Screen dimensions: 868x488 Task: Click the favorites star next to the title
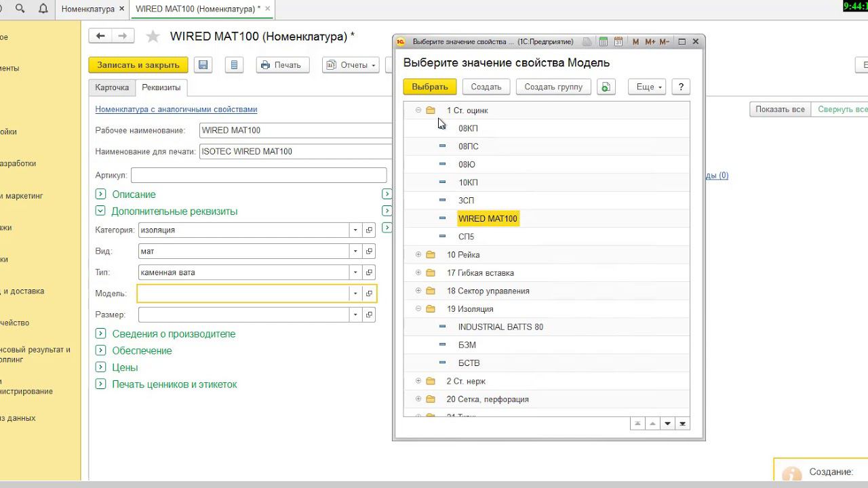click(153, 37)
